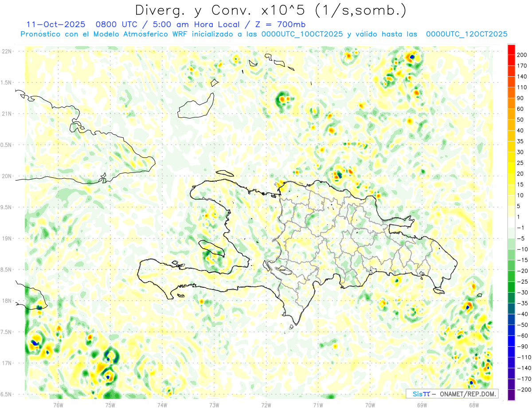Click the 74W longitude label
Viewport: 532px width, 411px height.
point(162,405)
